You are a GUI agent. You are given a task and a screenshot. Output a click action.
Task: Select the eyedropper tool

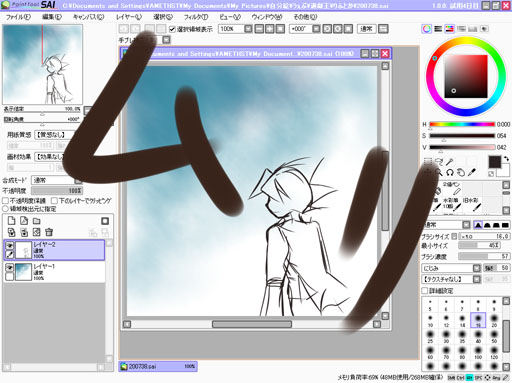coord(472,173)
